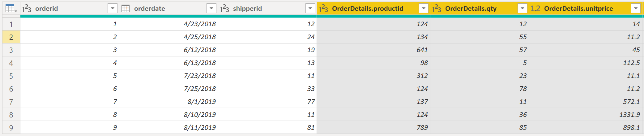Expand the shipperid filter dropdown
Screen dimensions: 644x136
(310, 9)
